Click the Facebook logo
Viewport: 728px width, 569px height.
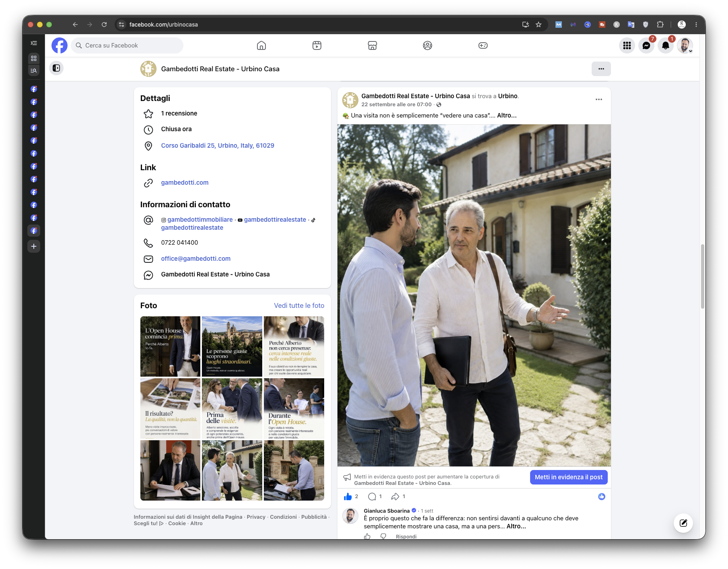point(60,45)
